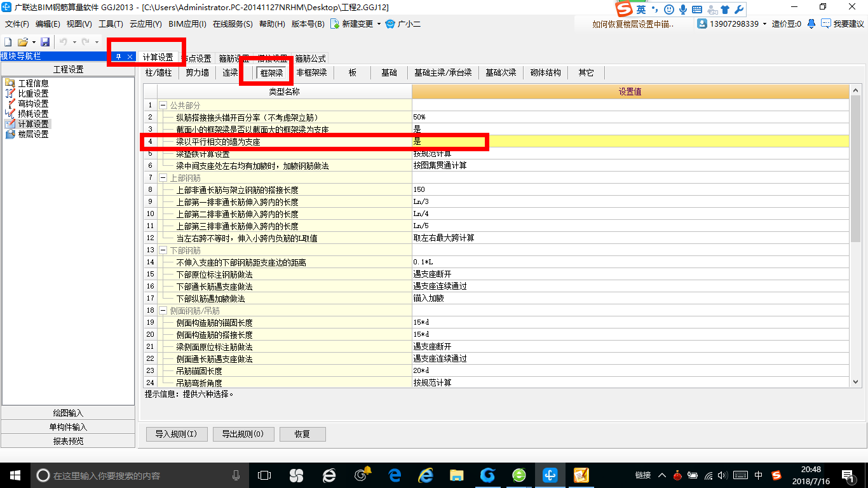Switch to the 非框架梁 sub-tab

tap(311, 73)
